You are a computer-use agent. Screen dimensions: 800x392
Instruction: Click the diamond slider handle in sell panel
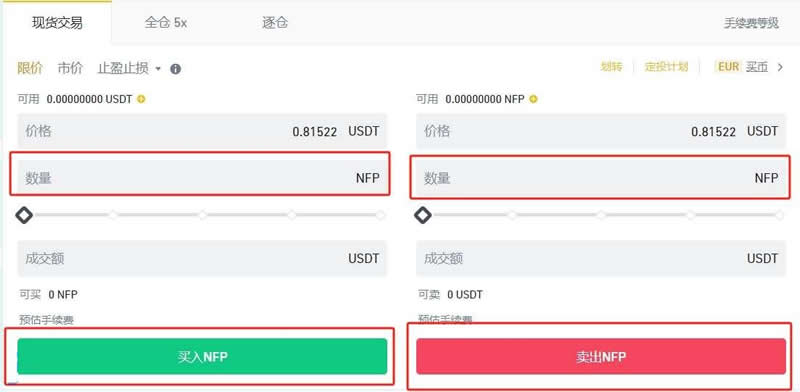422,215
